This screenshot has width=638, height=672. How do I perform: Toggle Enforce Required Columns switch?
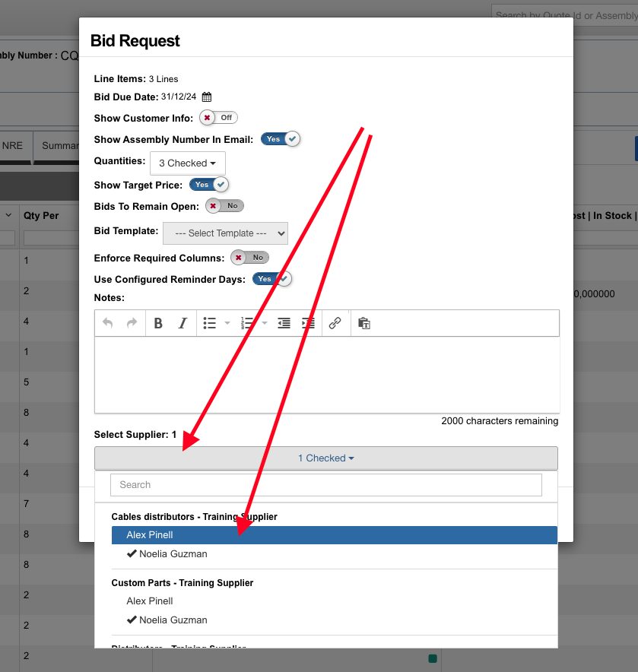(250, 258)
